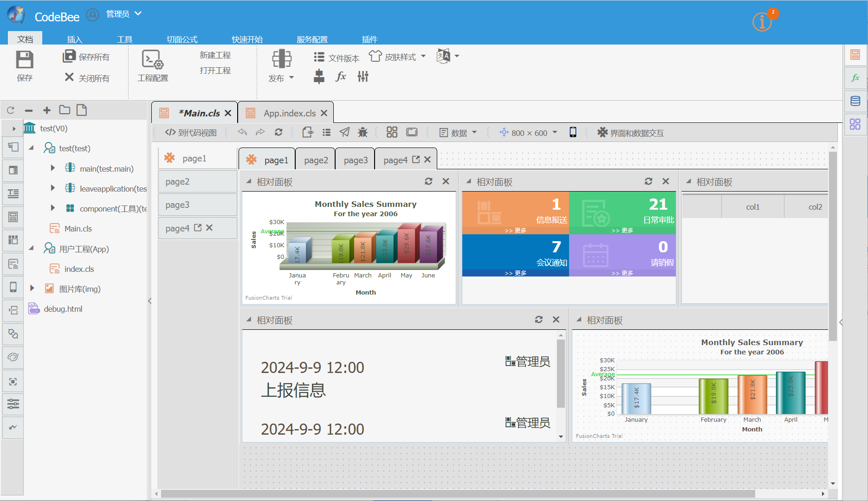Click the link chain icon in left sidebar
868x501 pixels.
pyautogui.click(x=13, y=334)
